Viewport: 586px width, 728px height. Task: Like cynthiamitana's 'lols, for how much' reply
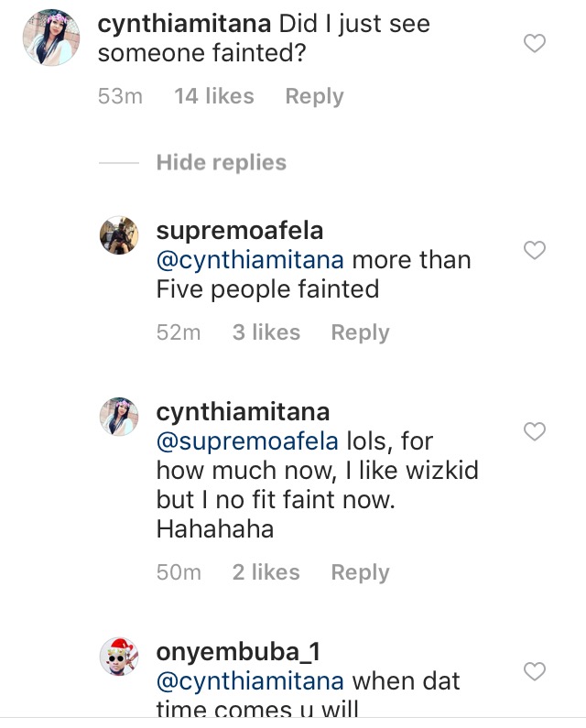pyautogui.click(x=534, y=431)
